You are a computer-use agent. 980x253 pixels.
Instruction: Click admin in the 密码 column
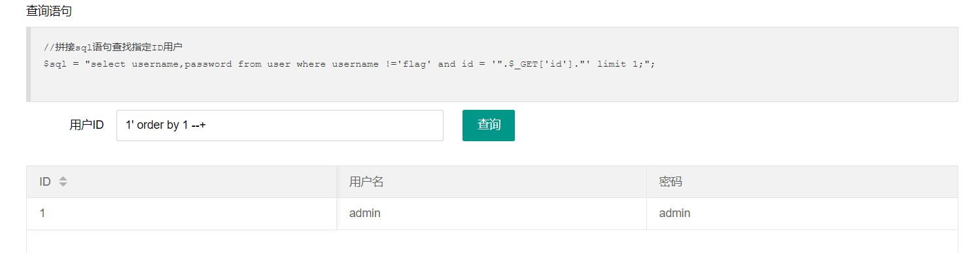[674, 213]
